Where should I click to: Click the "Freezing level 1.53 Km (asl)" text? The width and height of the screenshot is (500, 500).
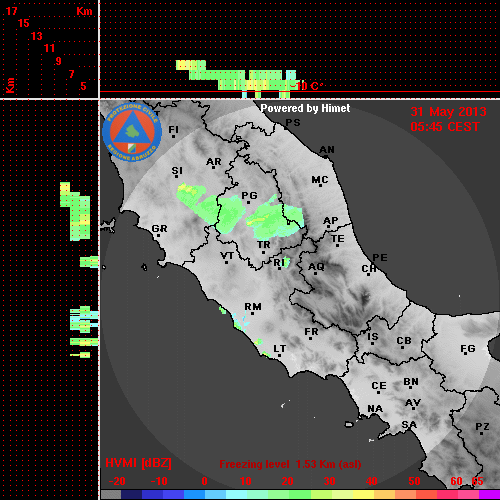[290, 464]
